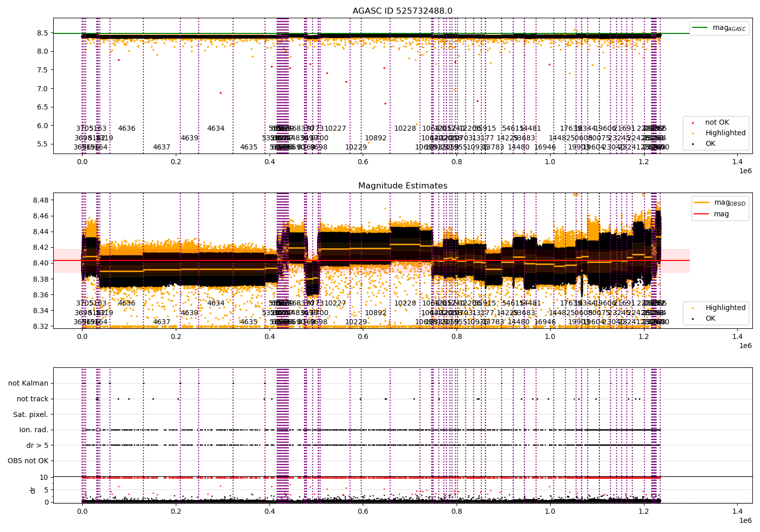Click the 'Sat. pixel.' axis label
Image resolution: width=760 pixels, height=532 pixels.
tap(31, 414)
